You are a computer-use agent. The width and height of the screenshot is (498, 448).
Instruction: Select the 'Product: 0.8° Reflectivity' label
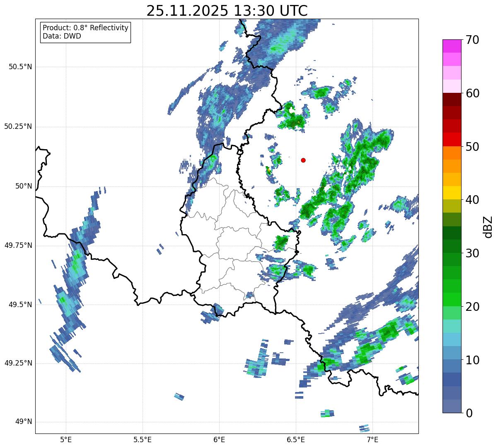pos(86,28)
